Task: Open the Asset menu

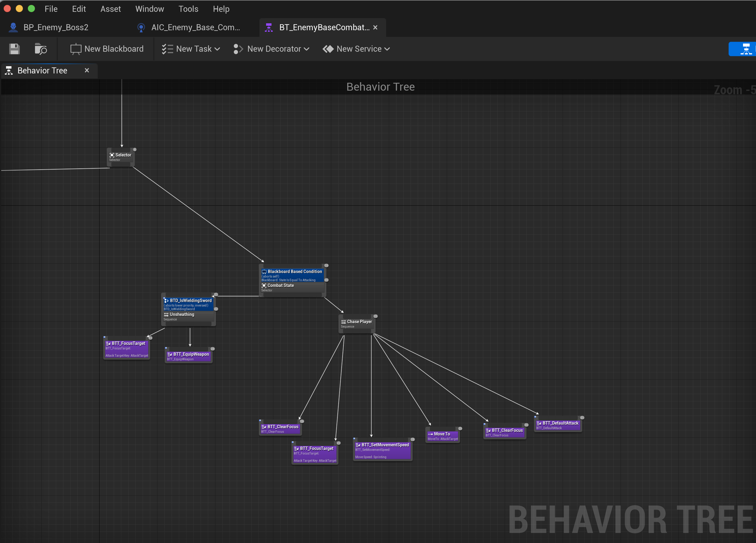Action: click(110, 9)
